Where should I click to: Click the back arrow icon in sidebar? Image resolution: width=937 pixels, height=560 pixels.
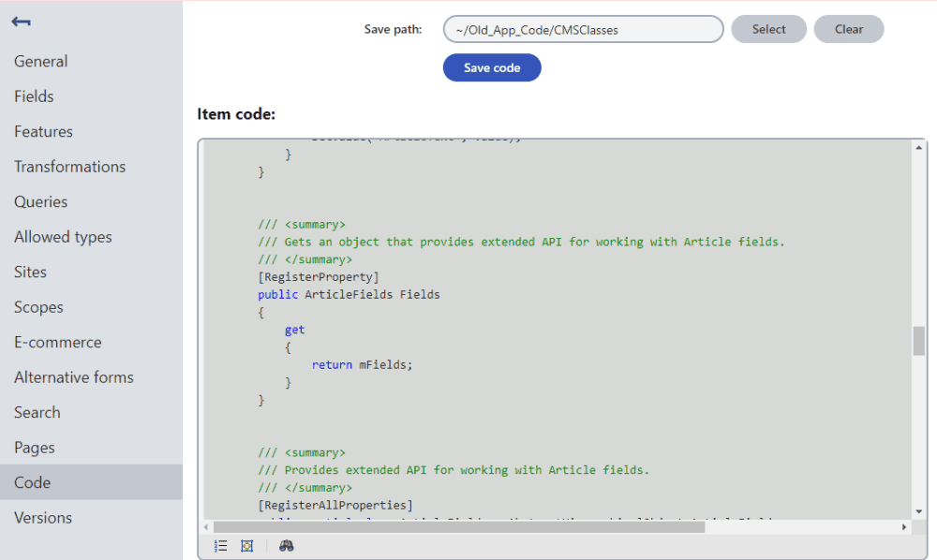coord(21,22)
